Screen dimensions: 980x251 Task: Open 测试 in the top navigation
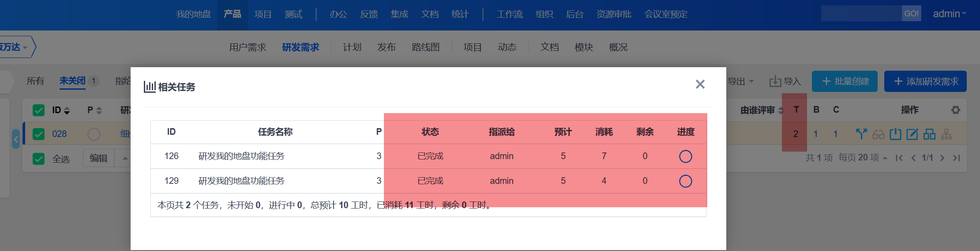pyautogui.click(x=293, y=14)
